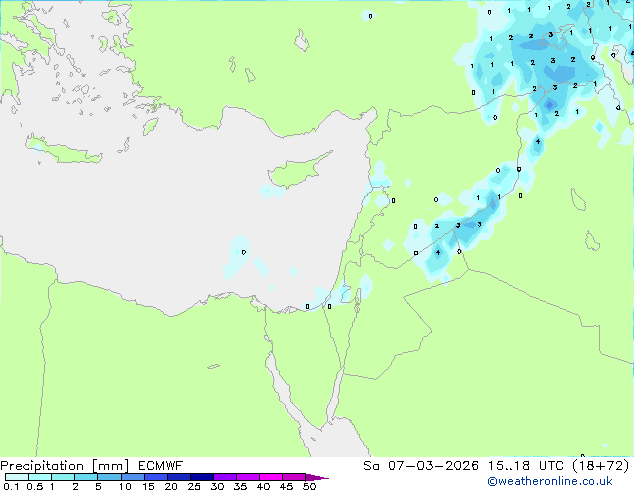
Task: Click the '0.1' legend scale label
Action: (x=11, y=486)
